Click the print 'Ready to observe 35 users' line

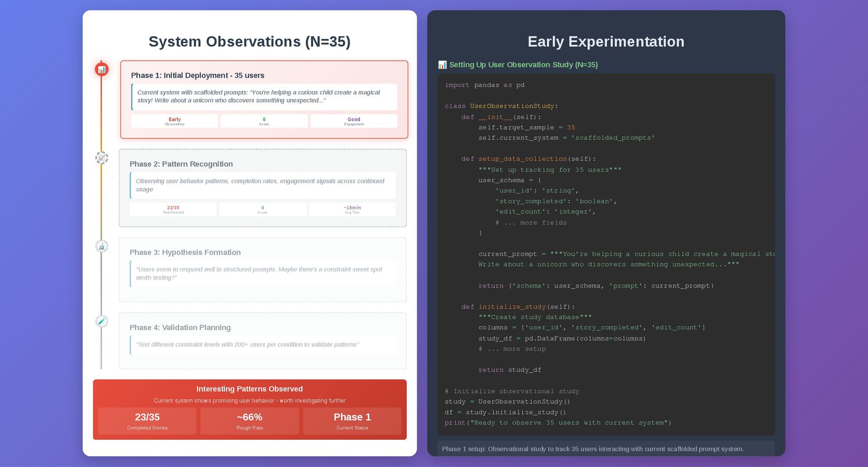click(x=558, y=423)
